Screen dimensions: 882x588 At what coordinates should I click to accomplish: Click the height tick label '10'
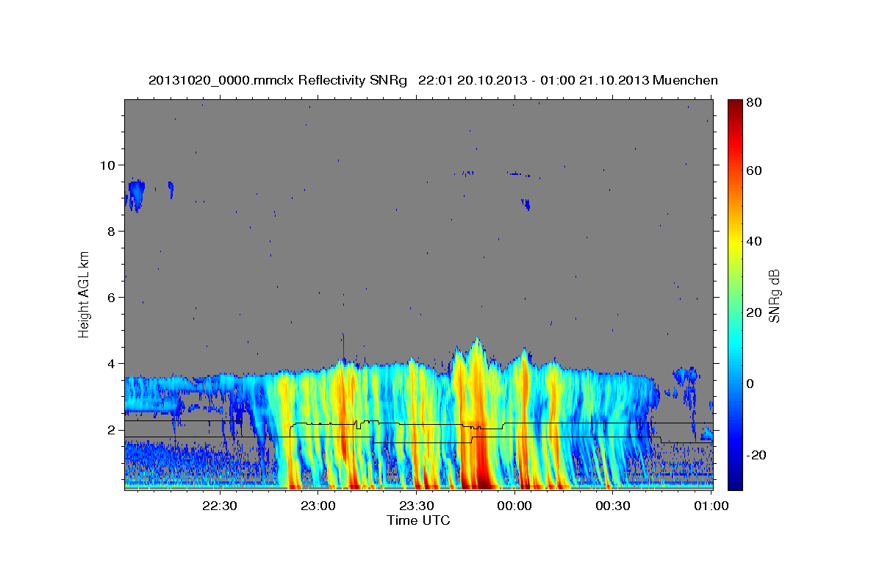(107, 165)
